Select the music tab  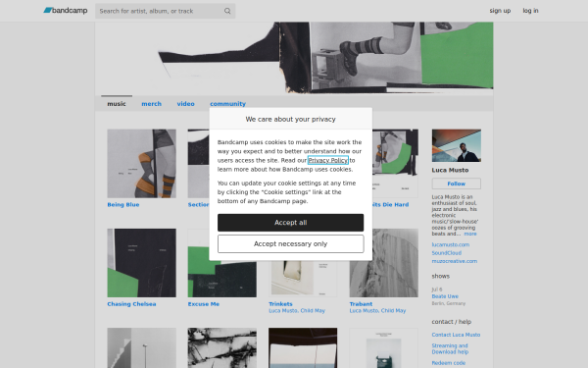(x=117, y=104)
